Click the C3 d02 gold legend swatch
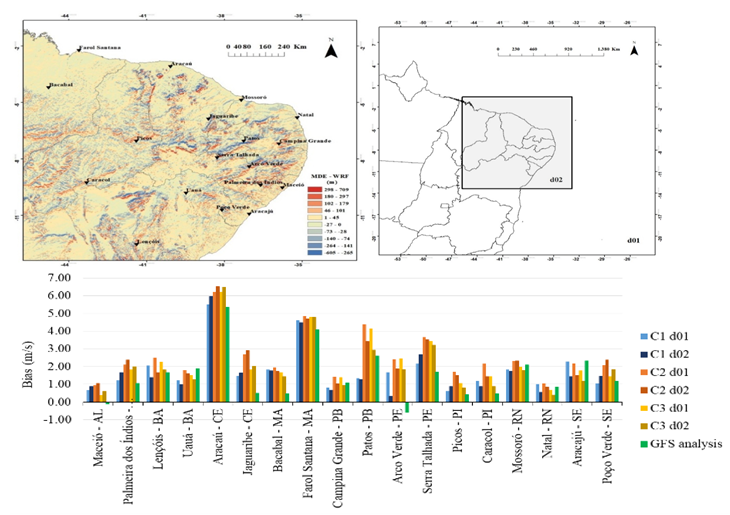This screenshot has width=730, height=515. (644, 426)
